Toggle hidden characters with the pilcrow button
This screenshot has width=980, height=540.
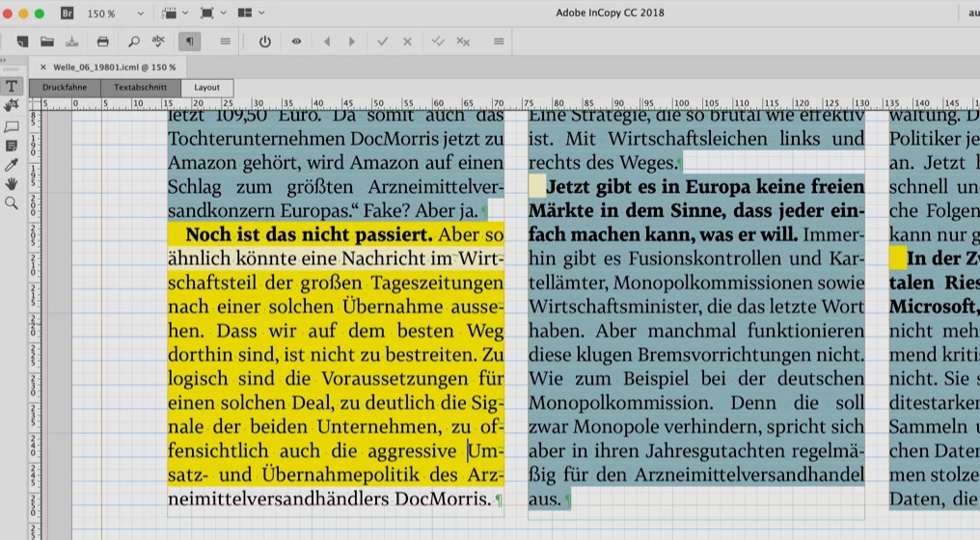tap(189, 41)
